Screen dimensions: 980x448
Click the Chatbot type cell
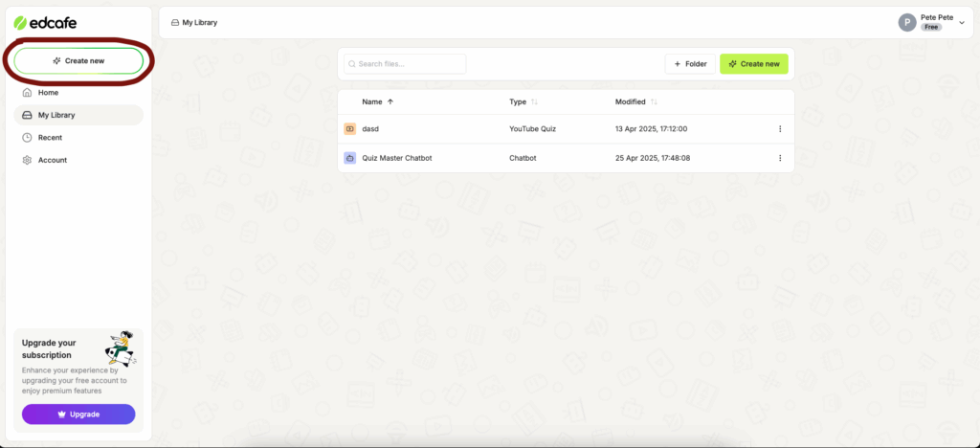pyautogui.click(x=523, y=158)
